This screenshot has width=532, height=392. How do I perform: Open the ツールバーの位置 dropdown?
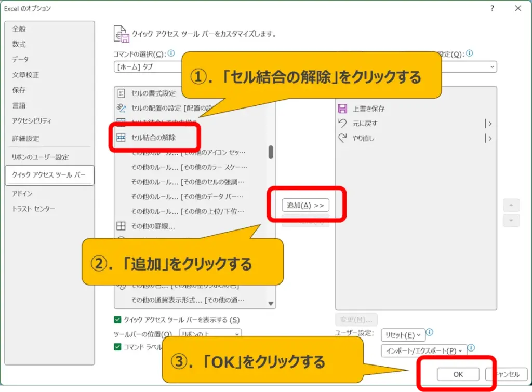(x=210, y=334)
